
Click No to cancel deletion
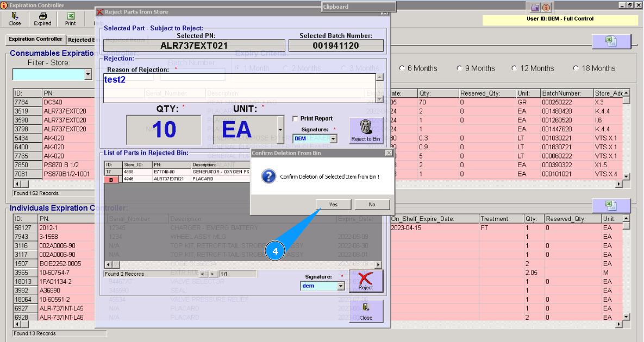pyautogui.click(x=372, y=204)
